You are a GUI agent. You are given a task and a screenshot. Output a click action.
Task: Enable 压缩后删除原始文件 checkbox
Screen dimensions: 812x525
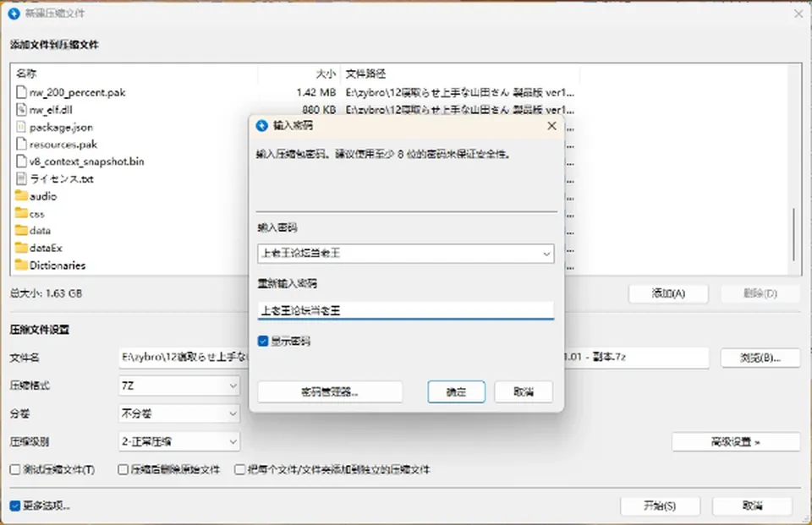click(x=123, y=469)
